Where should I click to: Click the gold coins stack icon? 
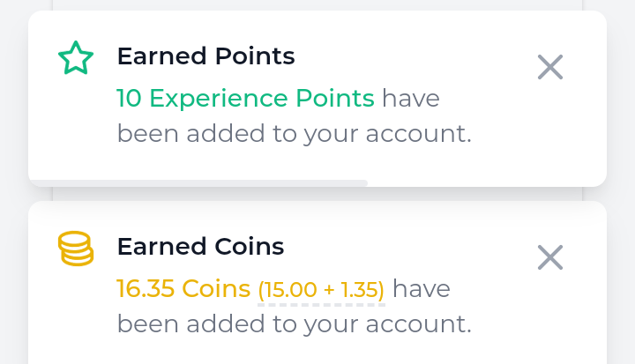pyautogui.click(x=76, y=249)
